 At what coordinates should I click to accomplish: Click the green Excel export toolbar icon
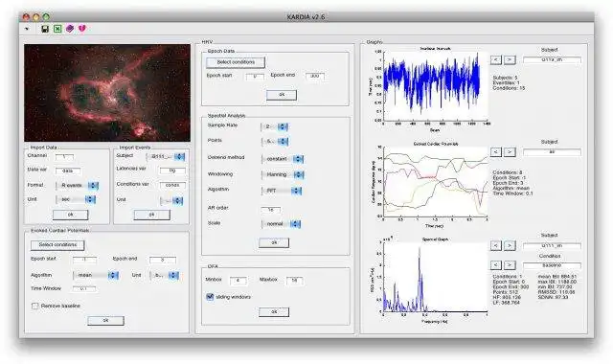coord(57,29)
